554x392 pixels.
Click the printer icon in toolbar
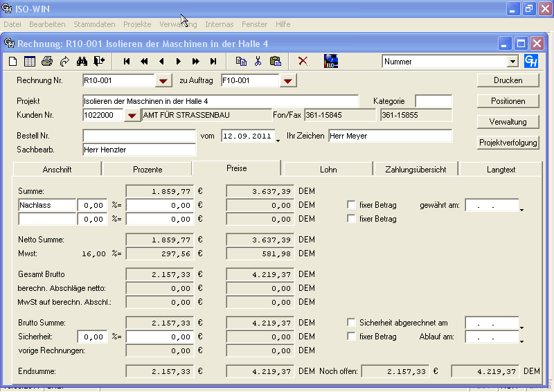(x=47, y=61)
